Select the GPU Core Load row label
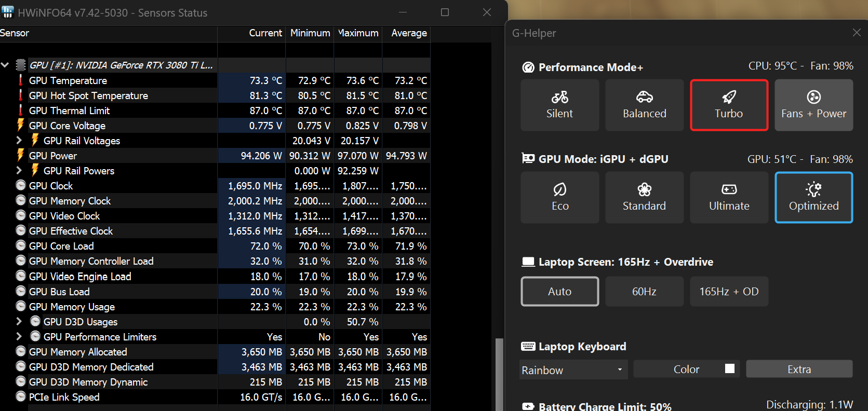 pos(61,246)
